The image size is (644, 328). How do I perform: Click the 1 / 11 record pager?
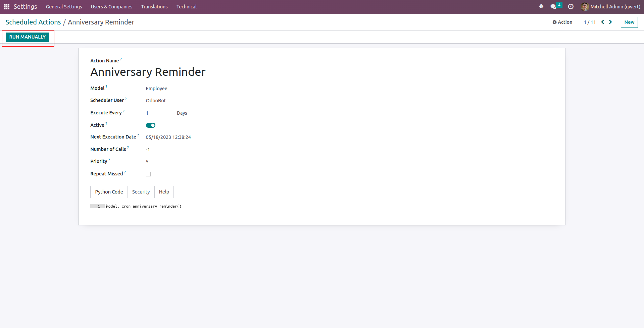point(590,22)
